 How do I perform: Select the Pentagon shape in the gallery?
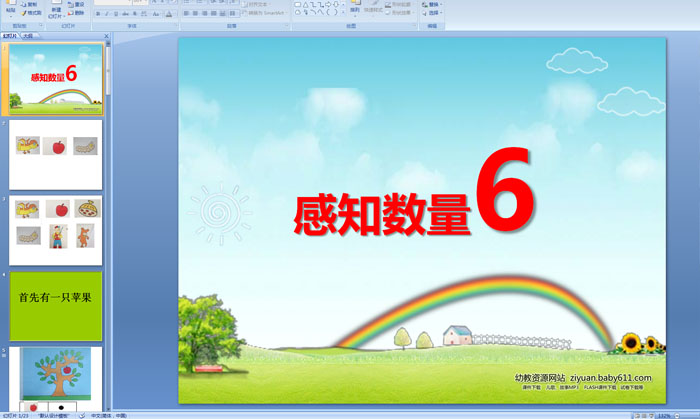(x=298, y=12)
